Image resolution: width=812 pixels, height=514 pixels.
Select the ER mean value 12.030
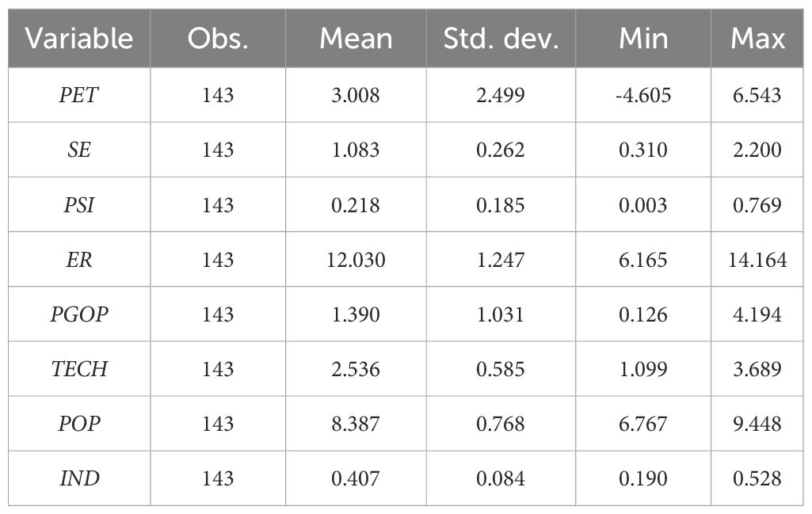click(x=356, y=259)
